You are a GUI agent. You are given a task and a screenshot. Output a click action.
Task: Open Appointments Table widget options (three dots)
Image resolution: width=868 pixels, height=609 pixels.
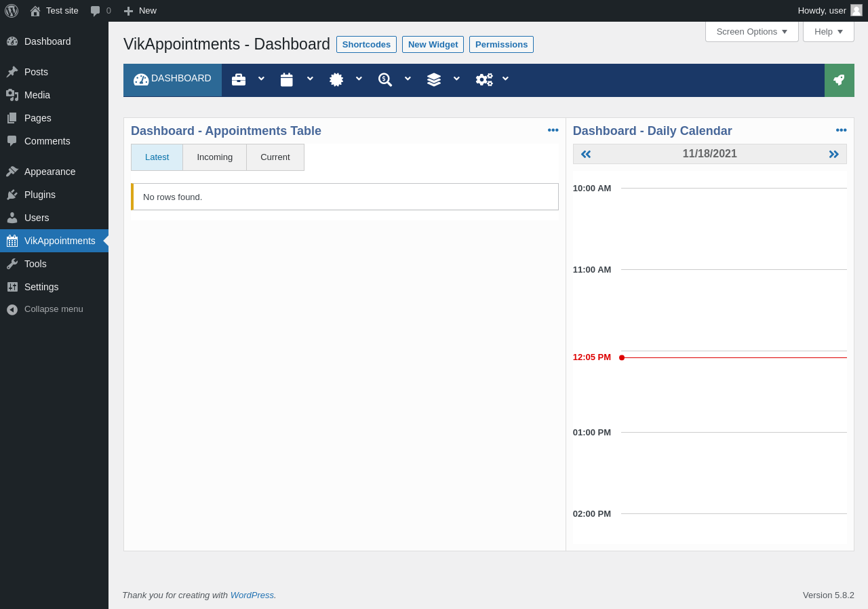pyautogui.click(x=553, y=130)
